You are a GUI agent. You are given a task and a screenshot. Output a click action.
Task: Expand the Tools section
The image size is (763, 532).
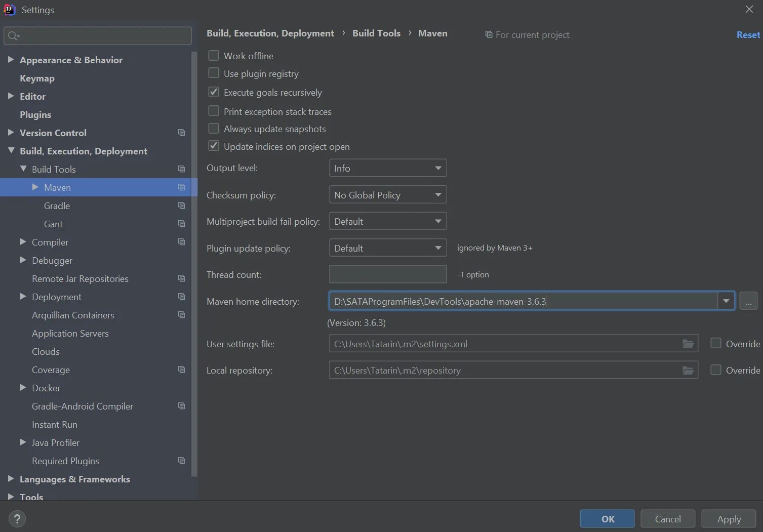click(x=11, y=497)
